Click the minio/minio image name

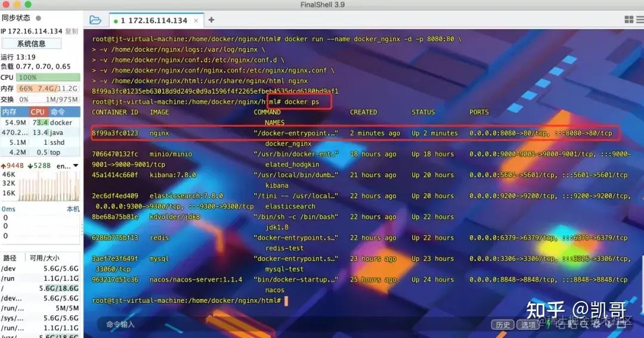pyautogui.click(x=171, y=154)
